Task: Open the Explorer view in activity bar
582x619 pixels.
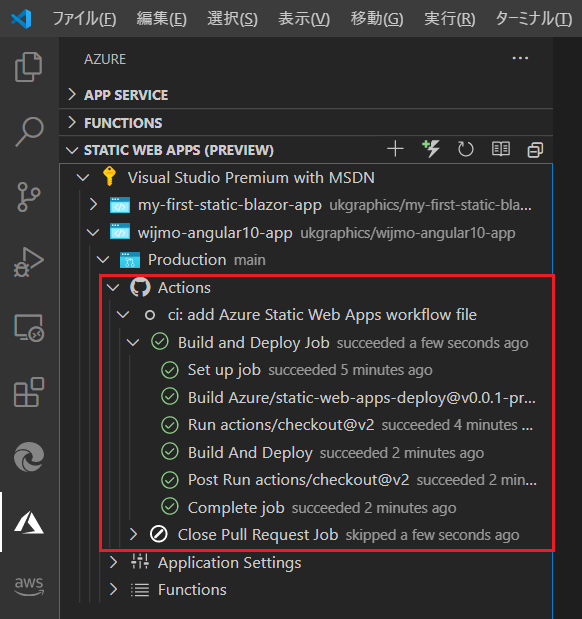Action: click(28, 67)
